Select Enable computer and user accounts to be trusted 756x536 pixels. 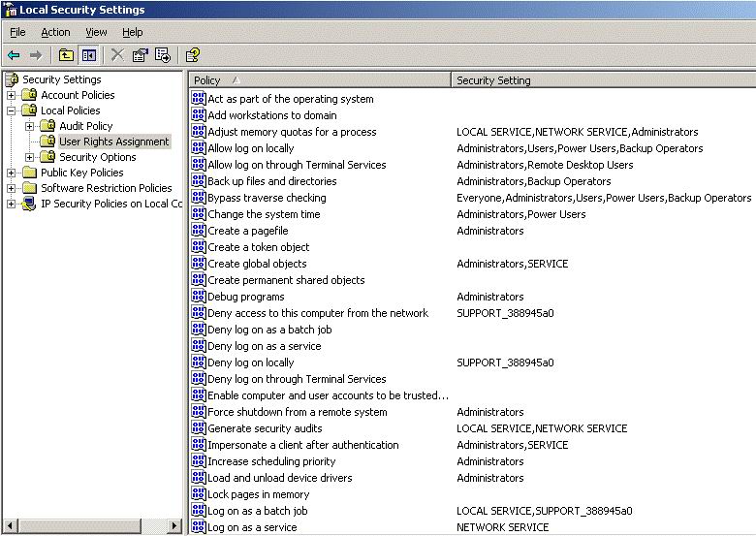329,394
